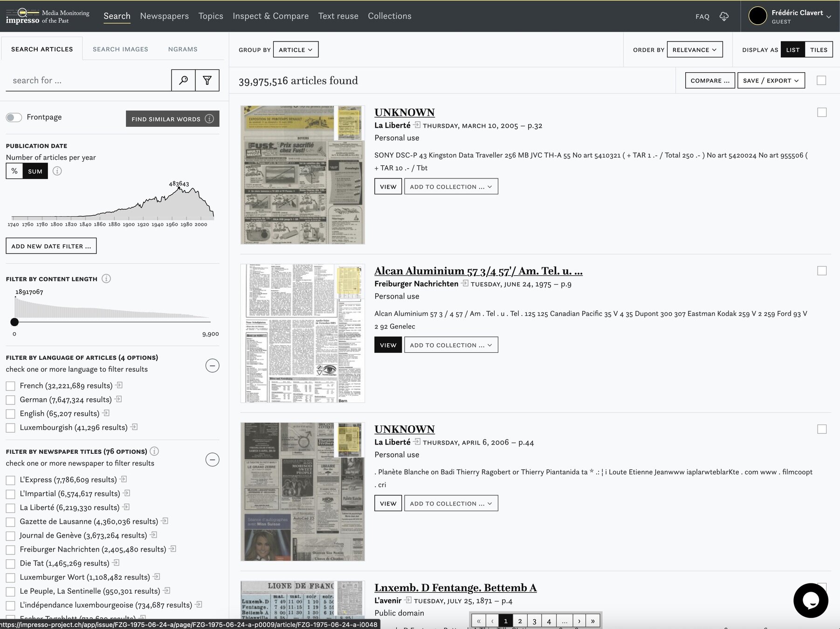Check the Luxembourgish language checkbox
Screen dimensions: 840x629
point(10,428)
